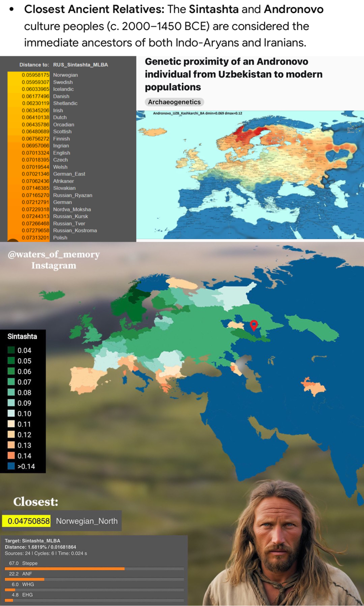This screenshot has height=606, width=364.
Task: Click the bold 'Closest Ancient Relatives:' text
Action: [94, 9]
